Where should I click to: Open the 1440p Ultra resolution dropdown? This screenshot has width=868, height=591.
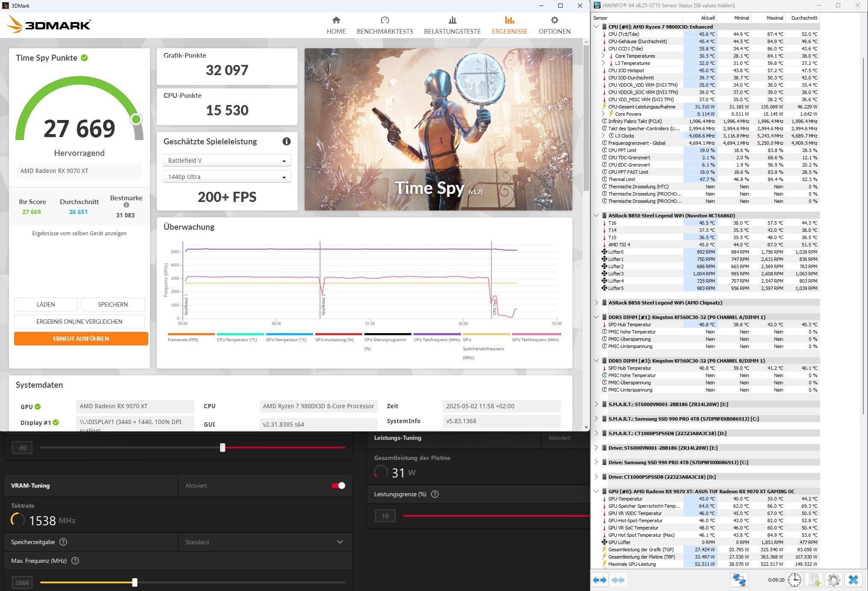point(227,177)
